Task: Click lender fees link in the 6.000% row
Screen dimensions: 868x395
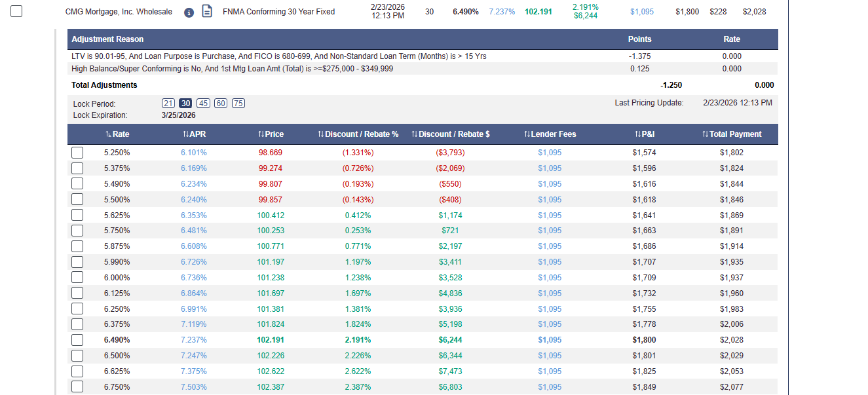Action: [550, 278]
